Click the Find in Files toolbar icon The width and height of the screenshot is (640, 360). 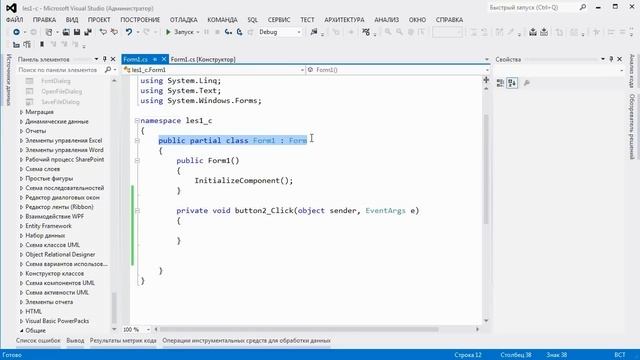pos(314,32)
